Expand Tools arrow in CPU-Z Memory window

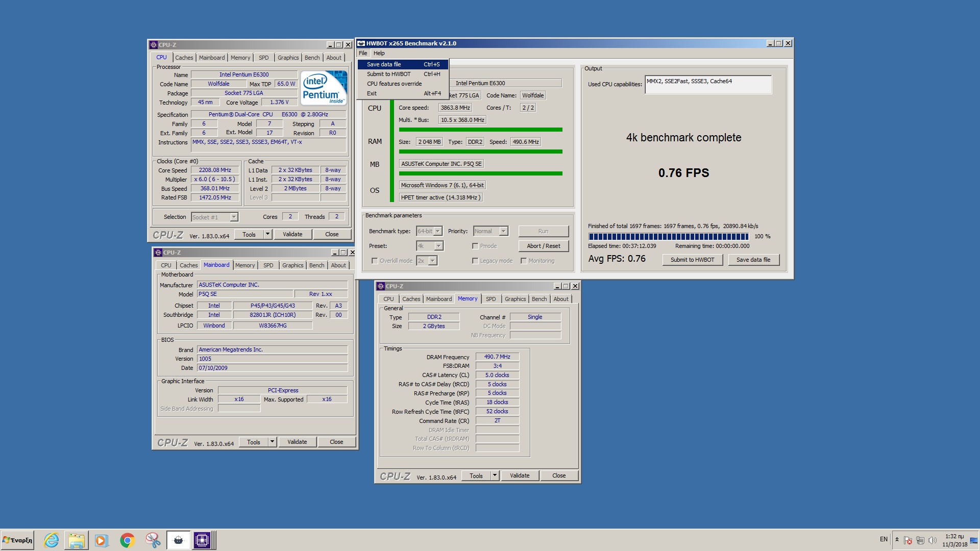tap(494, 475)
